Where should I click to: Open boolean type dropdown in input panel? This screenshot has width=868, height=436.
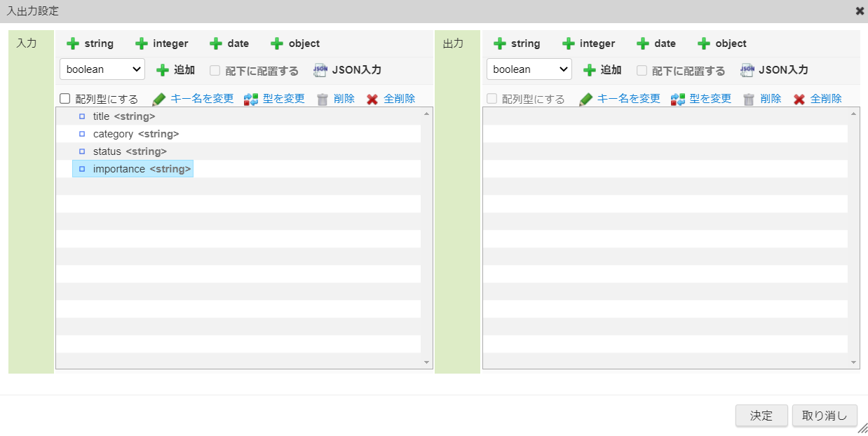click(x=102, y=69)
